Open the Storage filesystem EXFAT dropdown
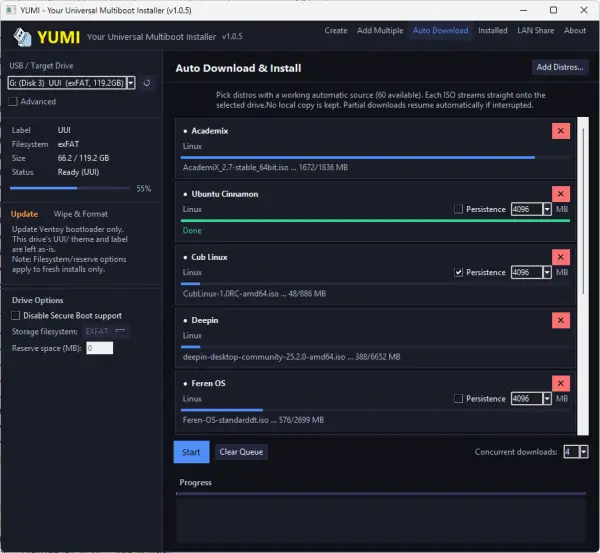The width and height of the screenshot is (600, 553). (106, 331)
